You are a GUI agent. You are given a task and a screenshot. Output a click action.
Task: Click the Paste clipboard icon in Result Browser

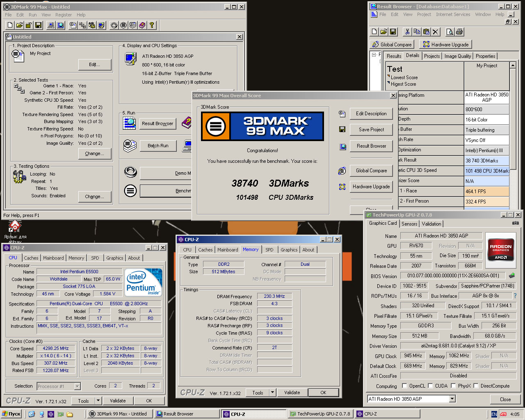426,32
